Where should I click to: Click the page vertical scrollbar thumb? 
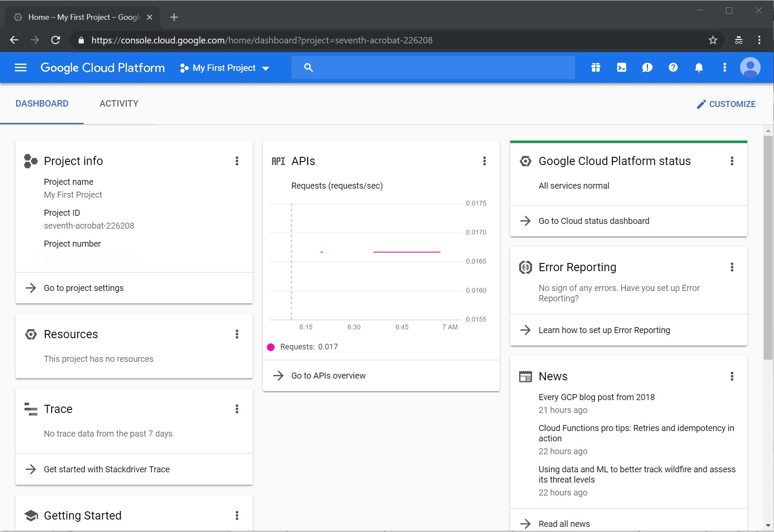(x=768, y=247)
